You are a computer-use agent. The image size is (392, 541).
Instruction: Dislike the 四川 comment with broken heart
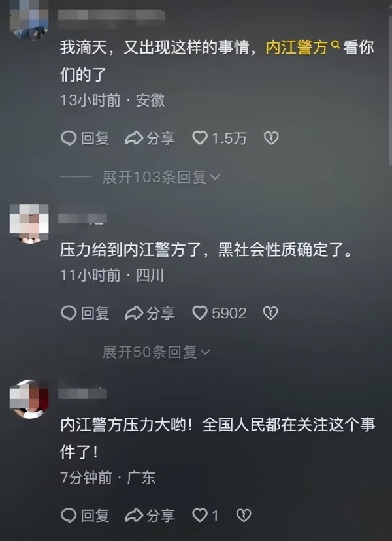[270, 313]
